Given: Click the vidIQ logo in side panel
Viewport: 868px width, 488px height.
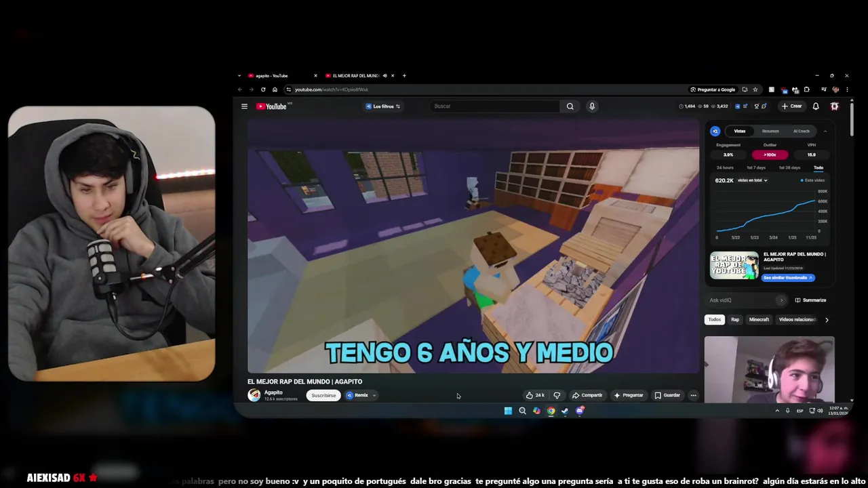Looking at the screenshot, I should [715, 131].
